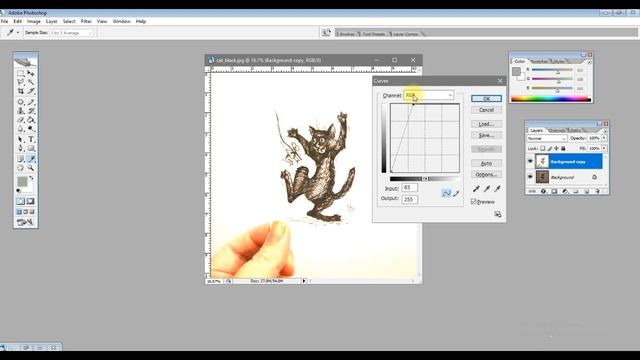Open the Color panel options menu
The width and height of the screenshot is (640, 360).
tap(589, 62)
